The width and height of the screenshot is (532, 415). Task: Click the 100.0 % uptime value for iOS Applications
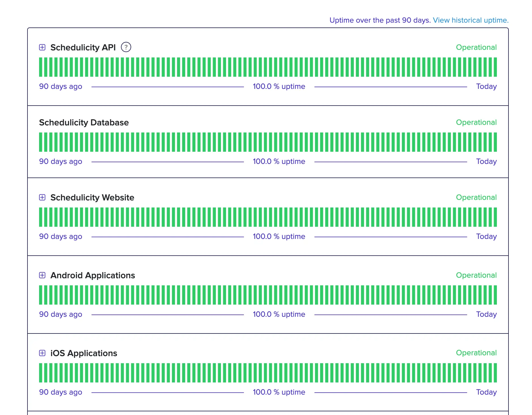pyautogui.click(x=279, y=392)
